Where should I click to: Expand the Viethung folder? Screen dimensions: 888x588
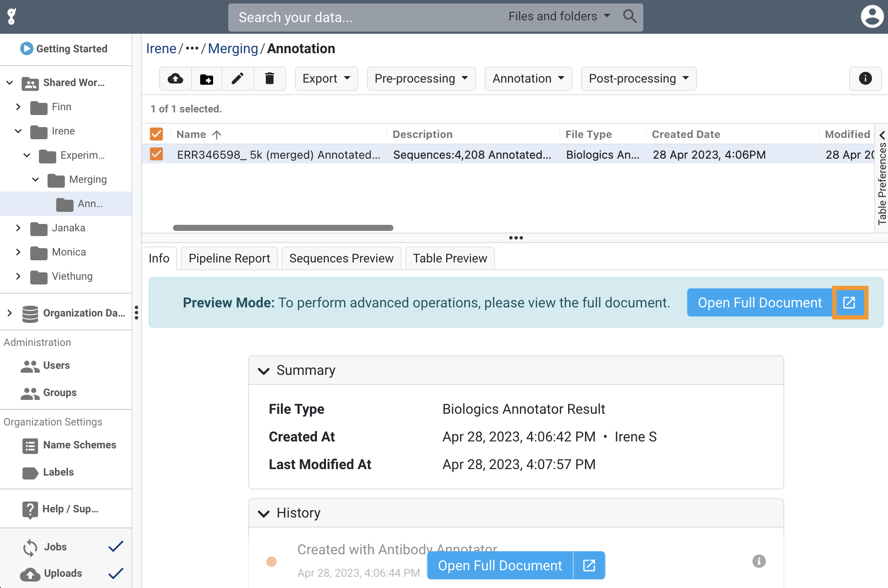click(x=18, y=276)
